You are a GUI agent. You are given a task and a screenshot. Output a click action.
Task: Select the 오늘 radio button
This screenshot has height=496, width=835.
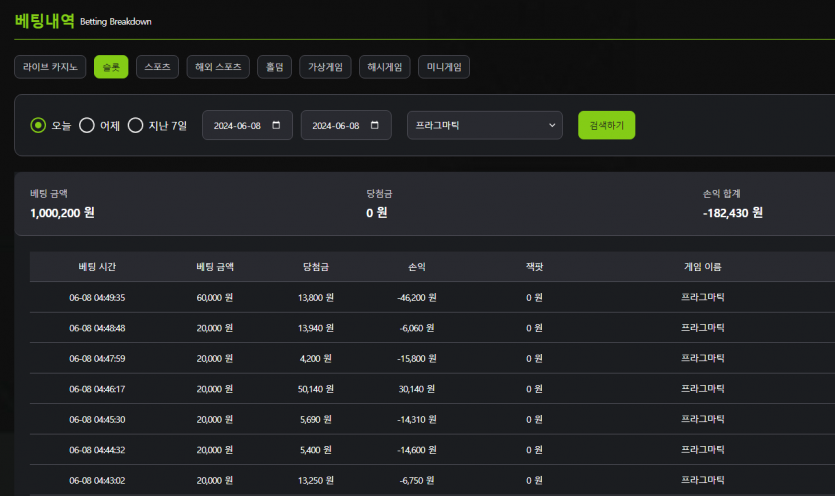[x=38, y=125]
